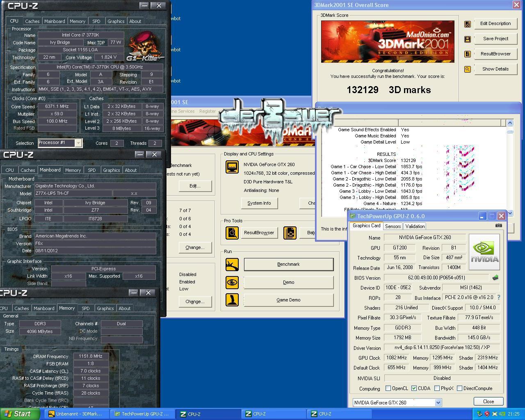The height and width of the screenshot is (420, 525).
Task: Open the TechPowerUp GPU-Z taskbar item
Action: point(142,414)
